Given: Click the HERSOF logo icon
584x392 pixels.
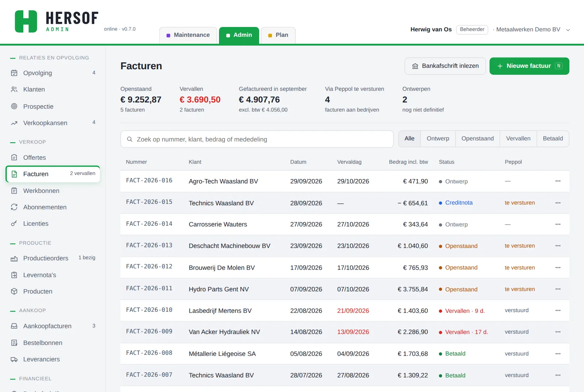Looking at the screenshot, I should pos(26,22).
